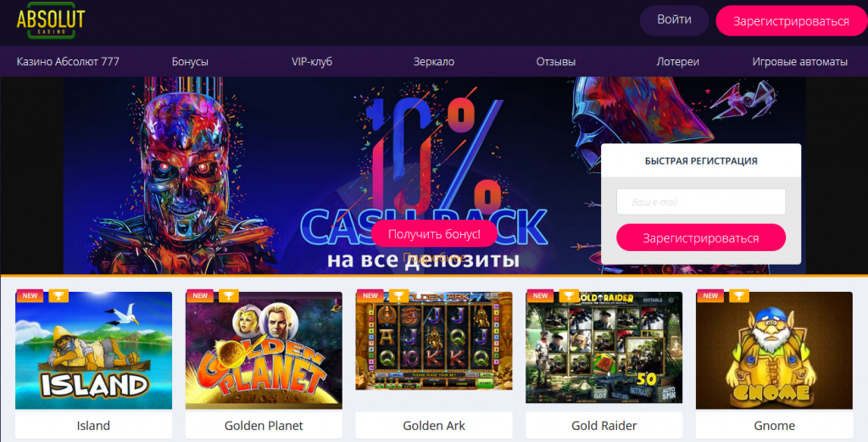The height and width of the screenshot is (442, 868).
Task: Focus the Ваш e-mail input field
Action: [701, 202]
